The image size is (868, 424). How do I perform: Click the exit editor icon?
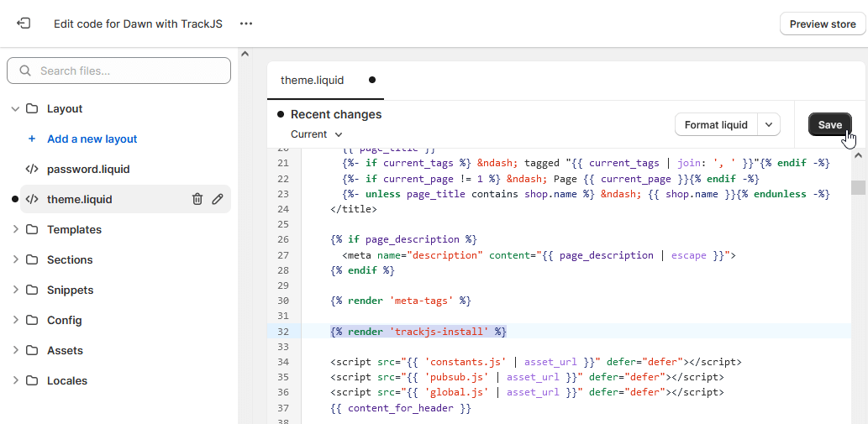(24, 24)
